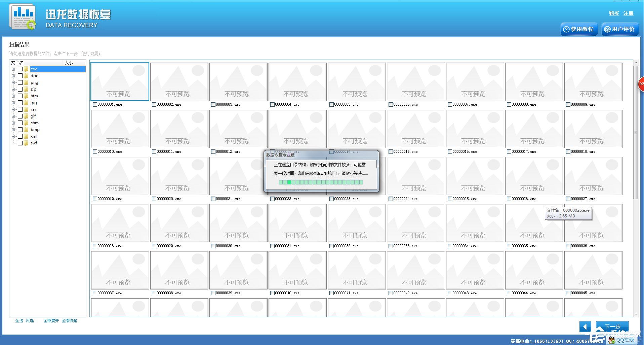Click the progress bar in the dialog

(x=321, y=182)
